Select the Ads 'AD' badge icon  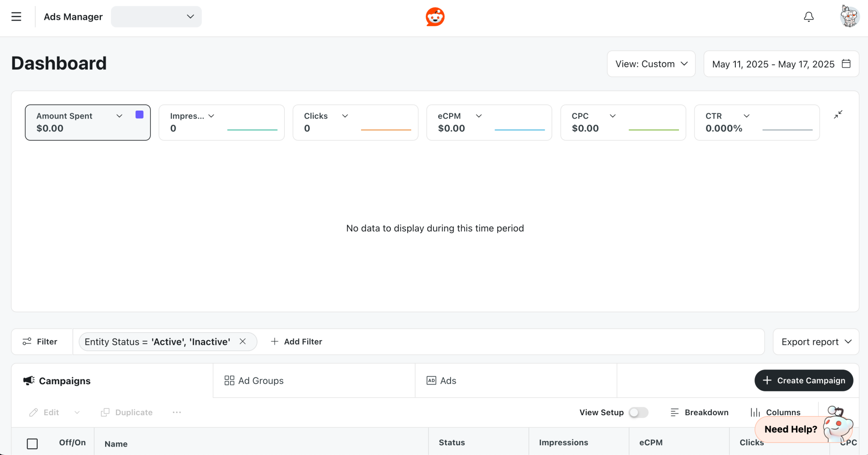click(x=431, y=380)
